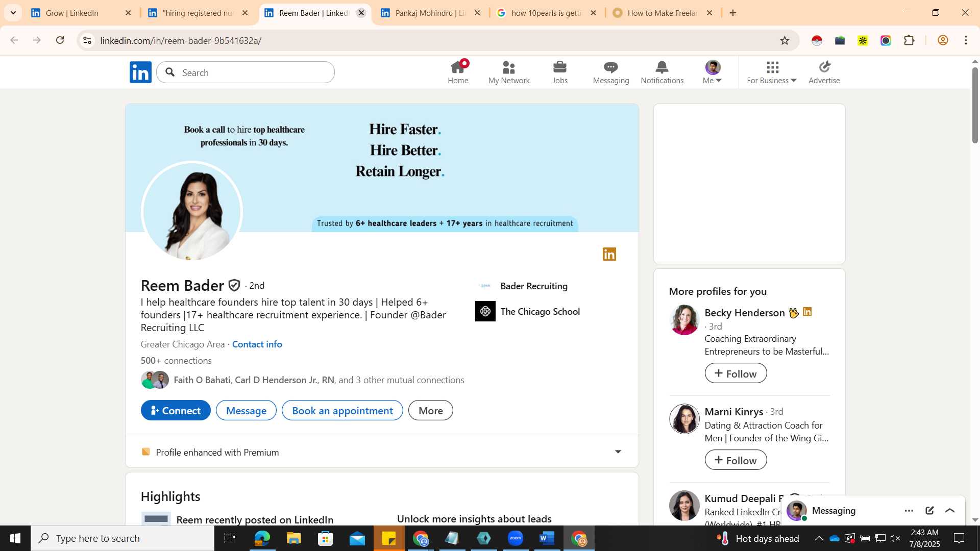
Task: Open LinkedIn Home feed
Action: pyautogui.click(x=458, y=72)
